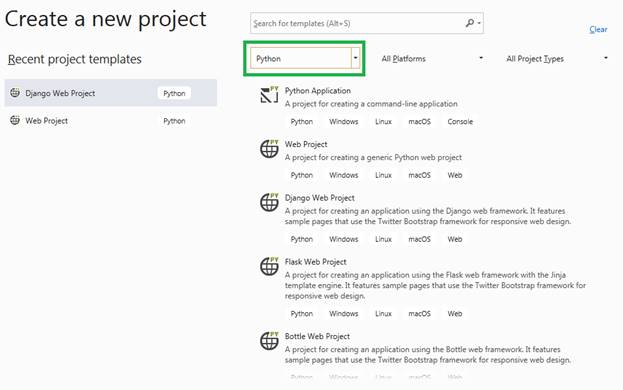Click the Recent project templates heading
The image size is (623, 390).
coord(75,59)
